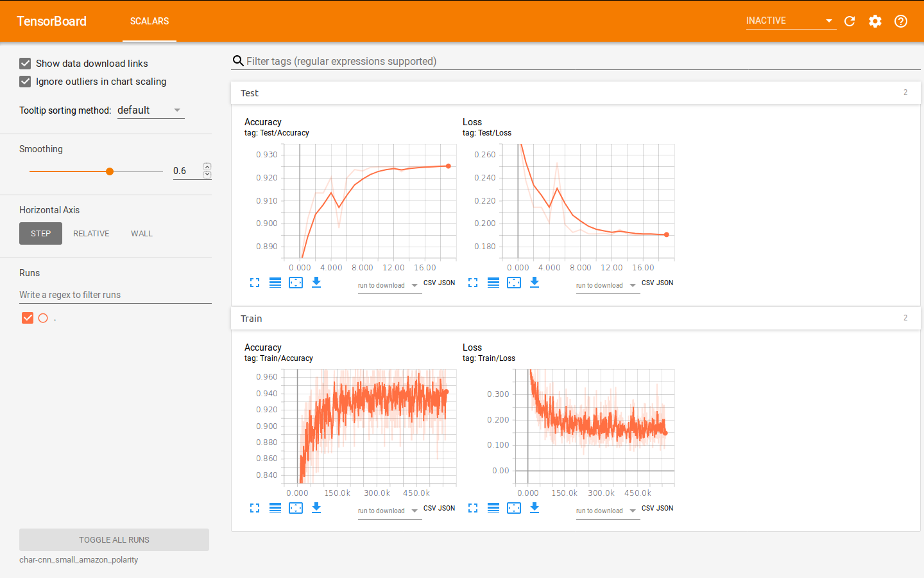The width and height of the screenshot is (924, 578).
Task: Reload TensorBoard data with refresh icon
Action: (x=850, y=21)
